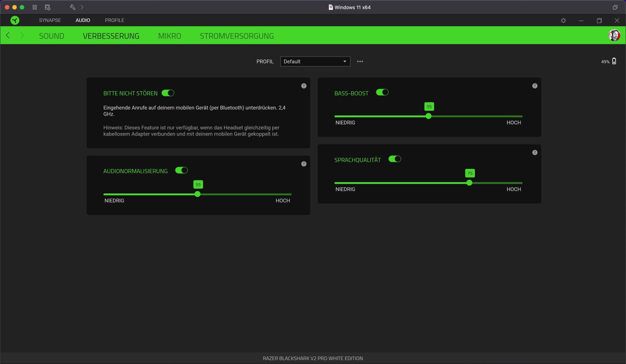Toggle Audionormalisierung off
The image size is (626, 364).
(x=181, y=170)
